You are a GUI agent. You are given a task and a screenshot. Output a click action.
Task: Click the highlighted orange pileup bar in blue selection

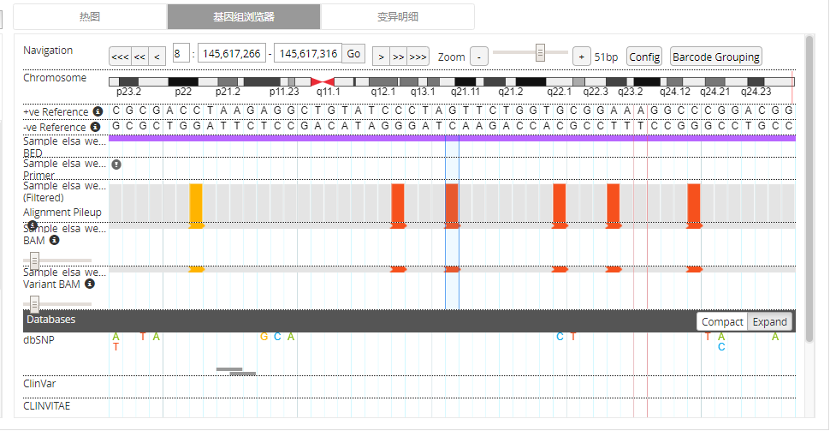coord(452,203)
